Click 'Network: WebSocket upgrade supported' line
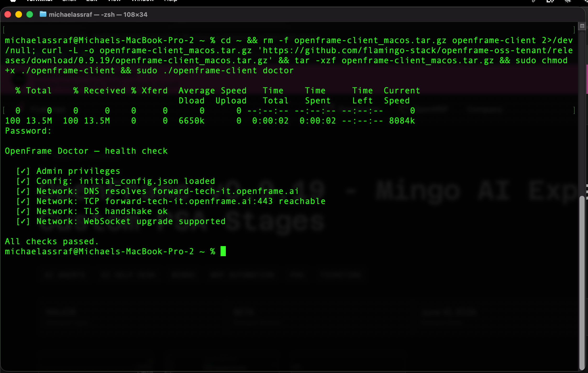 [131, 221]
